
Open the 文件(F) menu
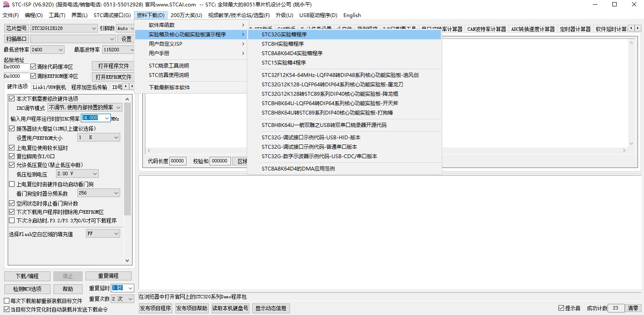click(11, 15)
